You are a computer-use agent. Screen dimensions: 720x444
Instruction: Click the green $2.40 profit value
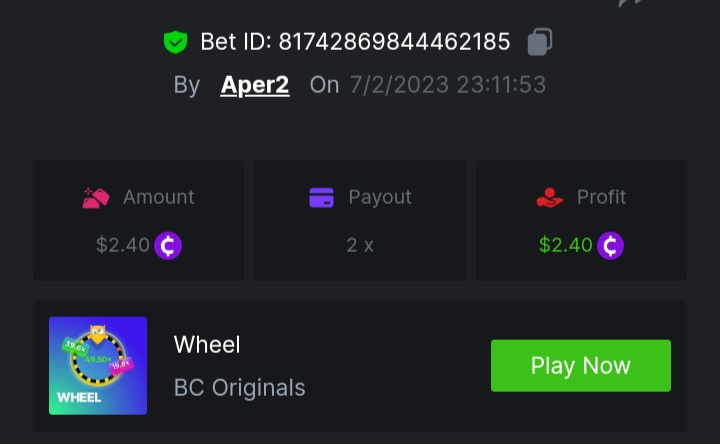pos(566,245)
